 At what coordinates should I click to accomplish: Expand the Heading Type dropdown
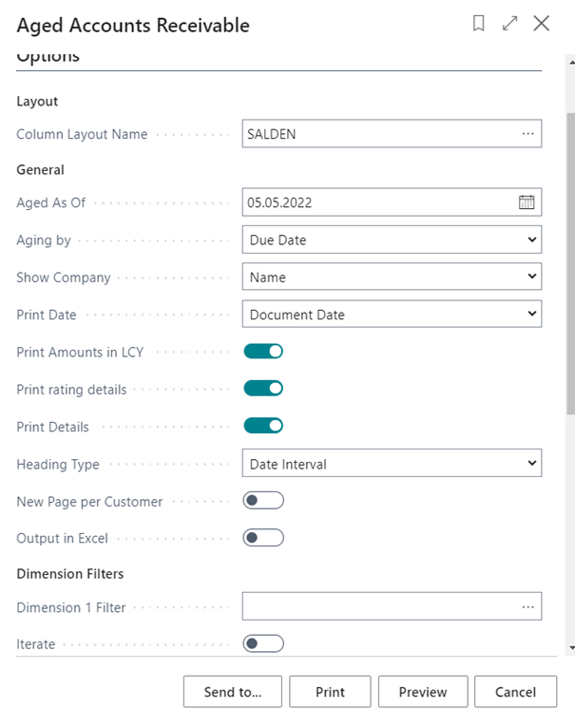[392, 464]
